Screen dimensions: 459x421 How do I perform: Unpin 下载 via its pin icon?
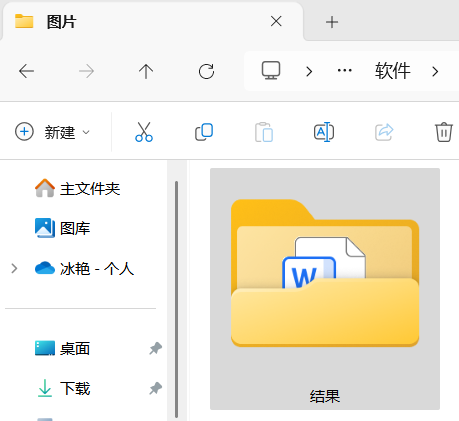tap(155, 388)
